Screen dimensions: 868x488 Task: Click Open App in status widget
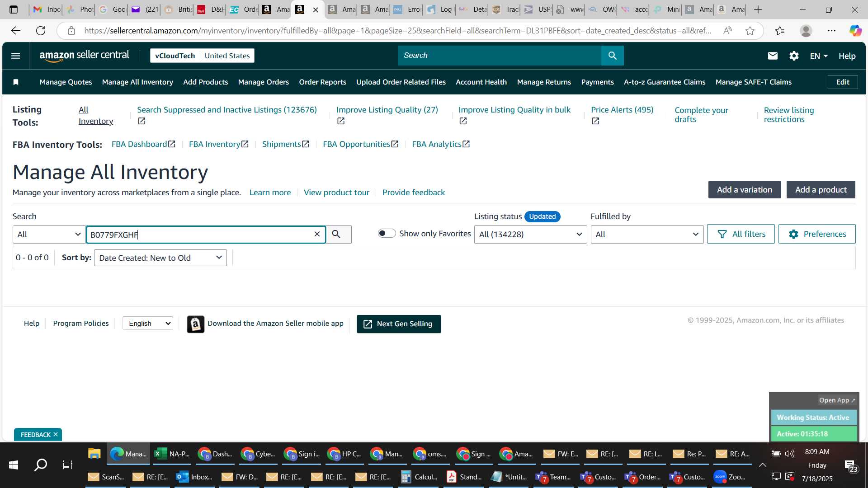click(x=837, y=400)
